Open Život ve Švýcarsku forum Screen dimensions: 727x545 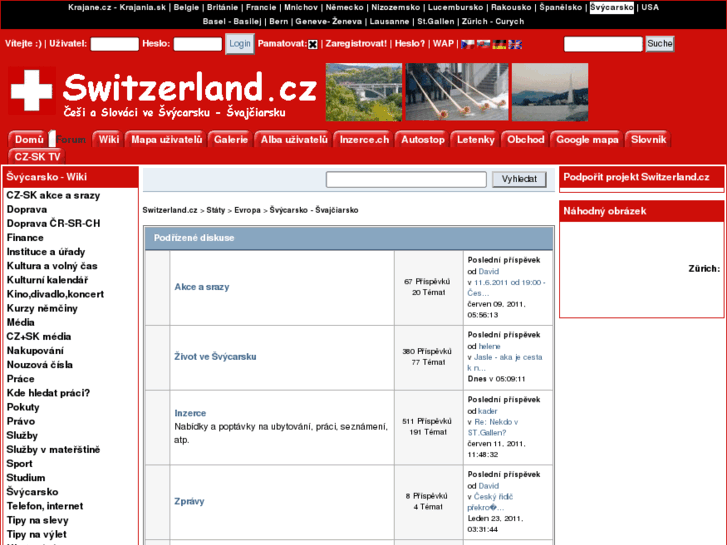pos(215,357)
